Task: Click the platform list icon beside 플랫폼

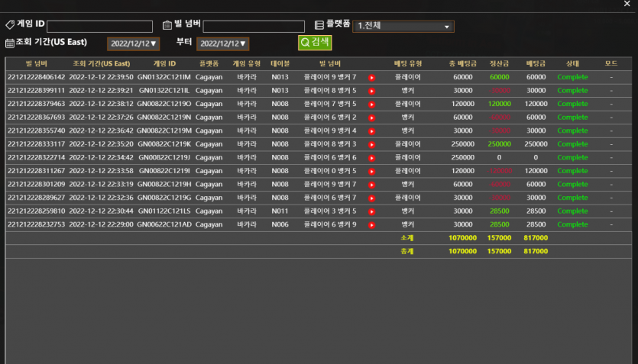Action: click(319, 24)
